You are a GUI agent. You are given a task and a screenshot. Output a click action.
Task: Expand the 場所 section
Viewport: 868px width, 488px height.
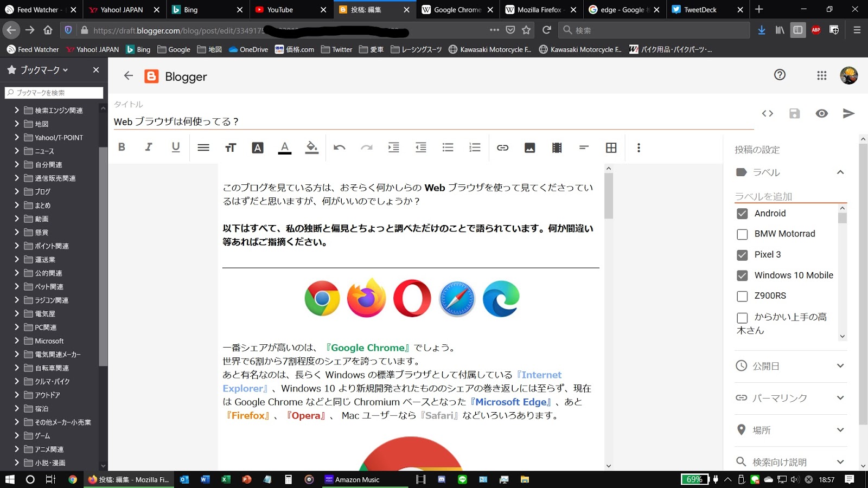click(840, 429)
